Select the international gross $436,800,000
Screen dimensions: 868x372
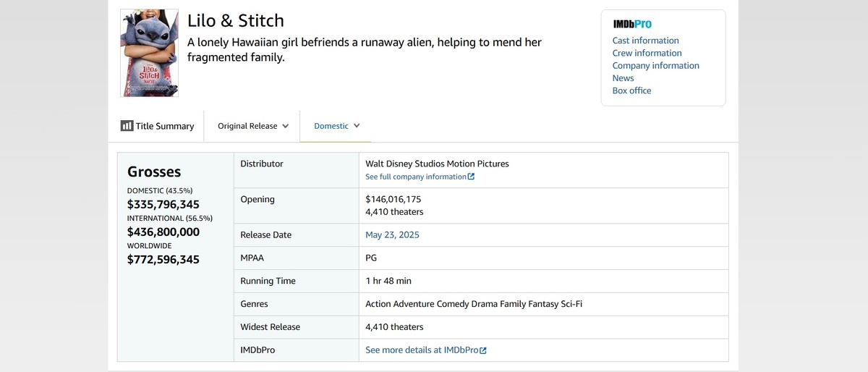click(x=163, y=232)
